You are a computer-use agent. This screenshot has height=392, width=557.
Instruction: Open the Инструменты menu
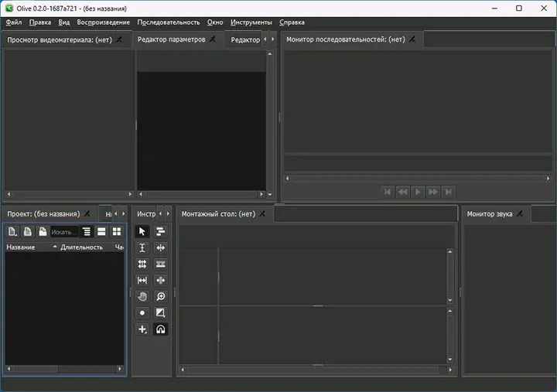pos(251,22)
